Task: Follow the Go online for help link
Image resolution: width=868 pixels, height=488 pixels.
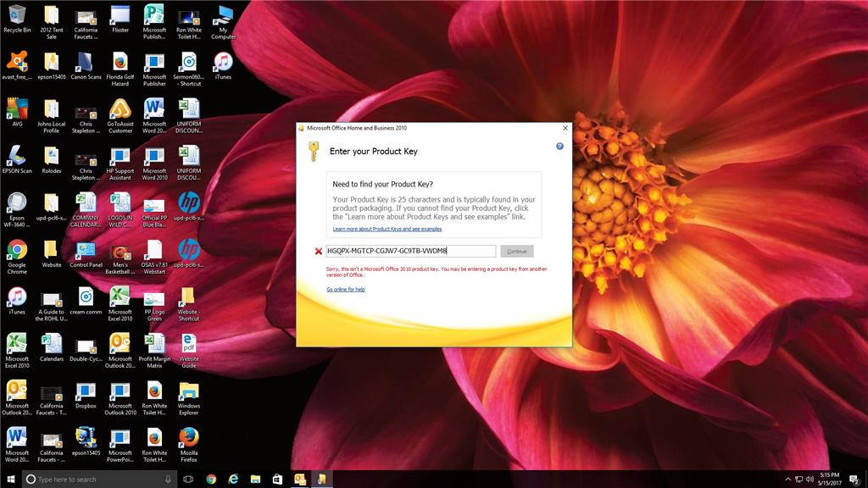Action: [x=346, y=290]
